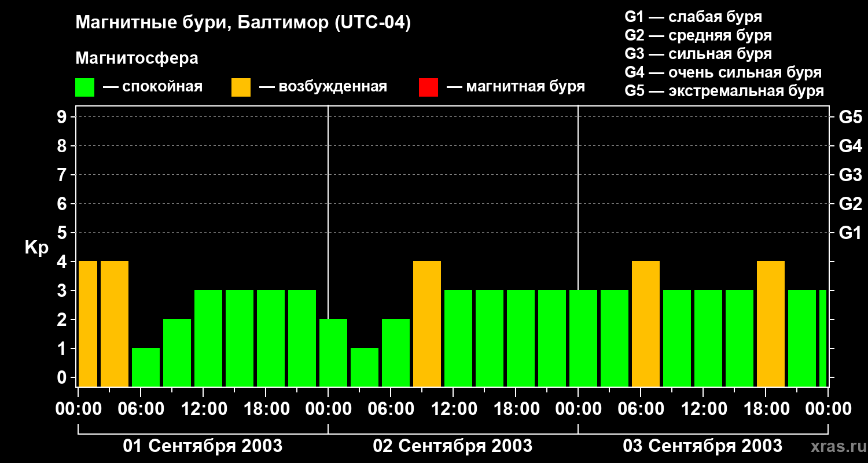Screen dimensions: 868x463
Task: Click the 18:00 time label under 02 September
Action: (516, 409)
